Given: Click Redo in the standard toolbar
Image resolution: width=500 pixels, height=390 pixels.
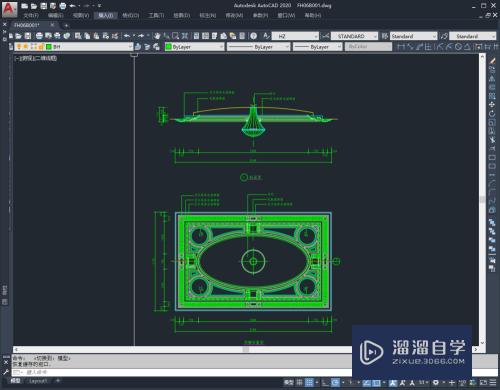Looking at the screenshot, I should coord(141,36).
